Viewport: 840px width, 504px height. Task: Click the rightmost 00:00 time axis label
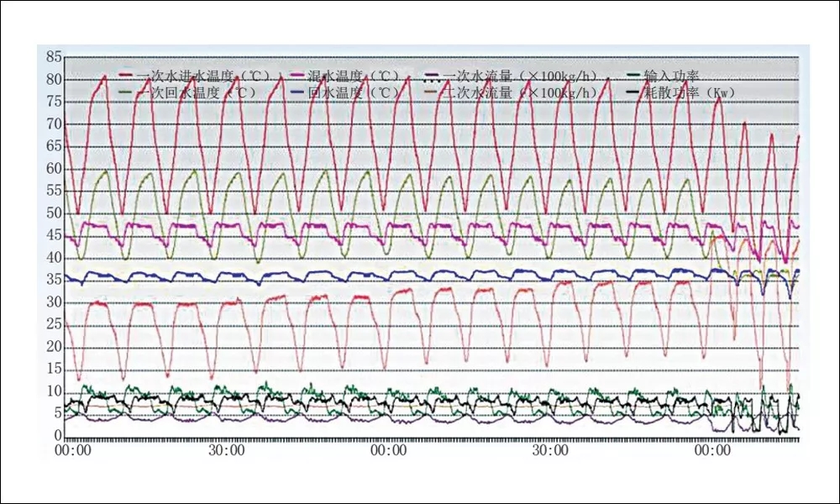712,450
